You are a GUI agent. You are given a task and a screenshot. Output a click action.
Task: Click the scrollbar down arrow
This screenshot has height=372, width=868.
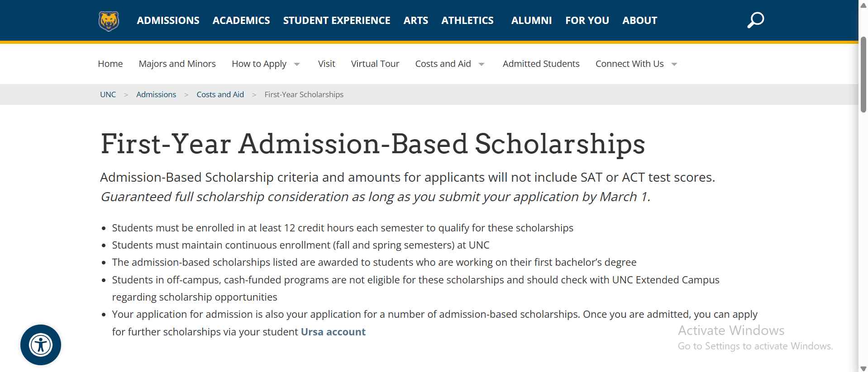click(x=863, y=367)
